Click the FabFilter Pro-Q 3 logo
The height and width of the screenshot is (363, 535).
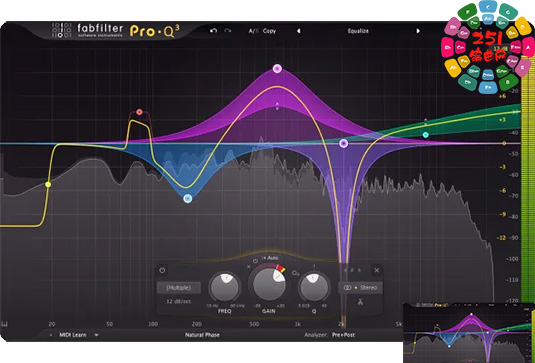click(x=116, y=31)
